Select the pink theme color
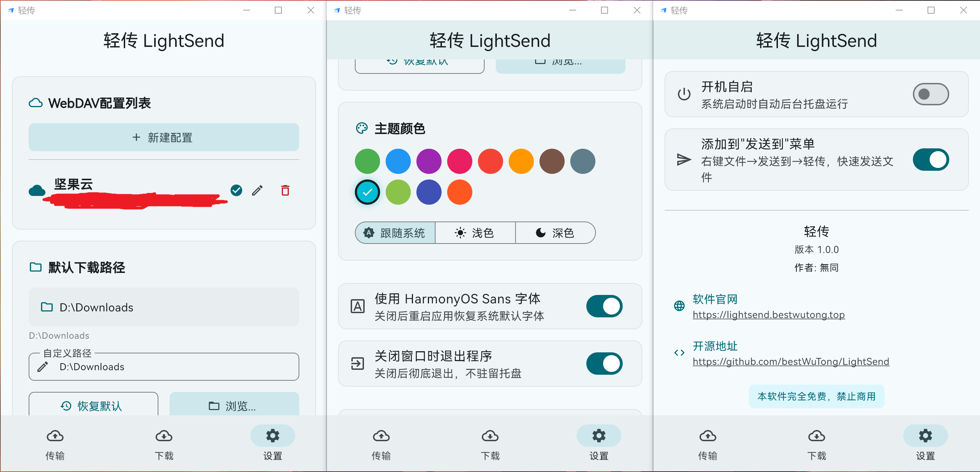This screenshot has height=472, width=980. [460, 161]
